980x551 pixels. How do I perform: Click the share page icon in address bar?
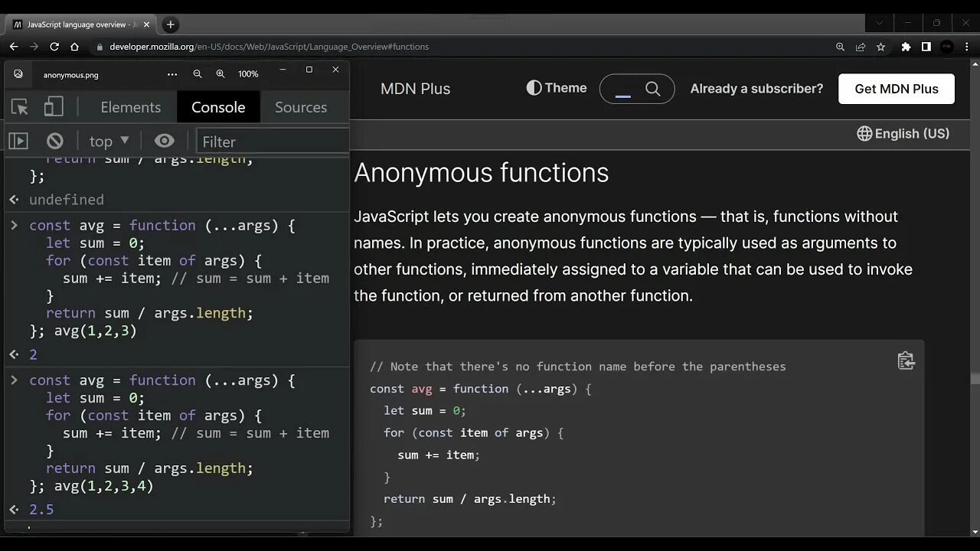[x=861, y=47]
